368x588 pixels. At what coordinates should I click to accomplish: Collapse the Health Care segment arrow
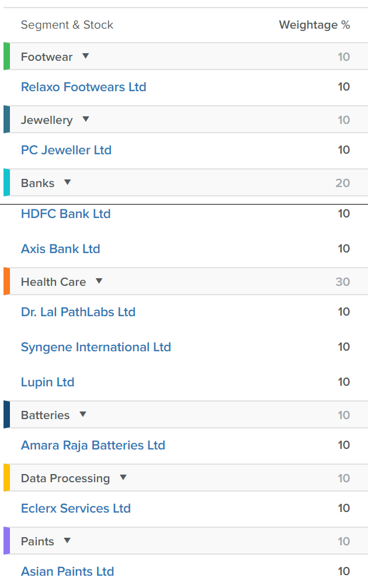tap(99, 281)
